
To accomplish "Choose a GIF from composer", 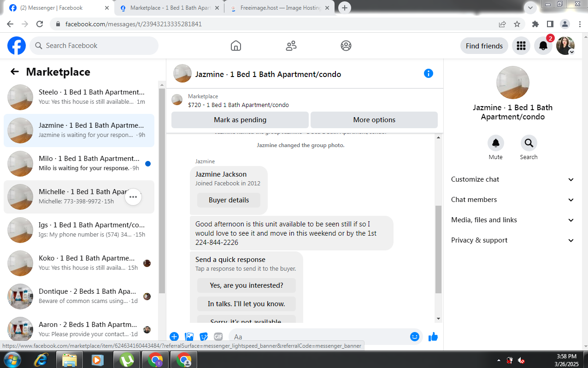I will (218, 337).
